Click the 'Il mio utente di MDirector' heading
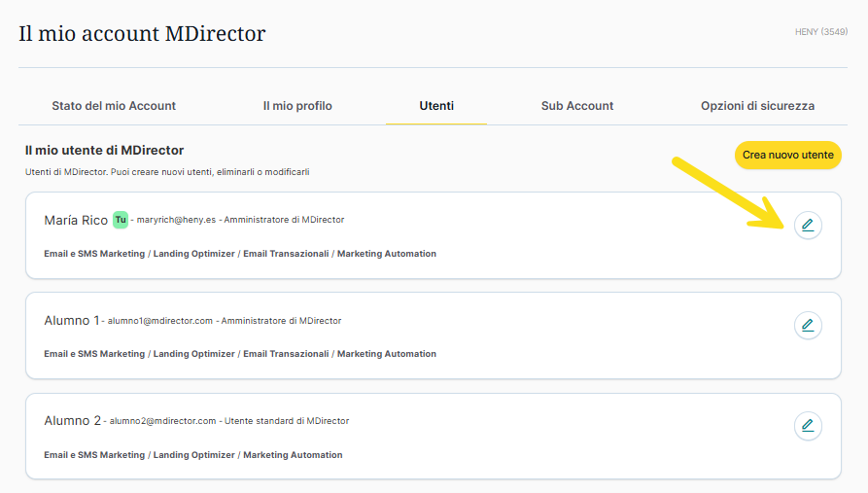868x493 pixels. tap(104, 151)
